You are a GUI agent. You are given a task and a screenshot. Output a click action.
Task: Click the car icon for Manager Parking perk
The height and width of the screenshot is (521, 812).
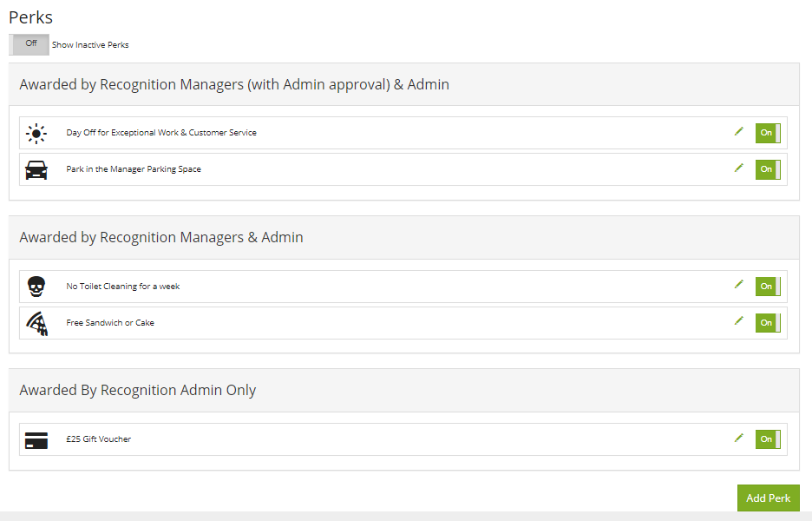(36, 169)
